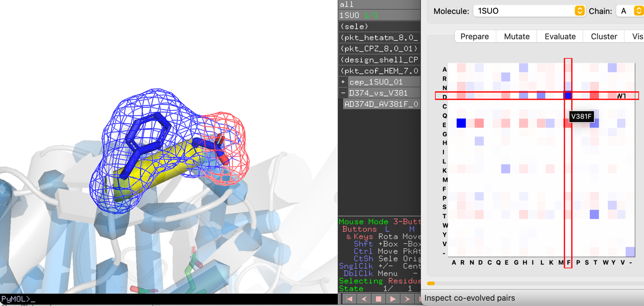644x306 pixels.
Task: Click the dark blue E-row R-column heatmap cell
Action: coord(461,123)
